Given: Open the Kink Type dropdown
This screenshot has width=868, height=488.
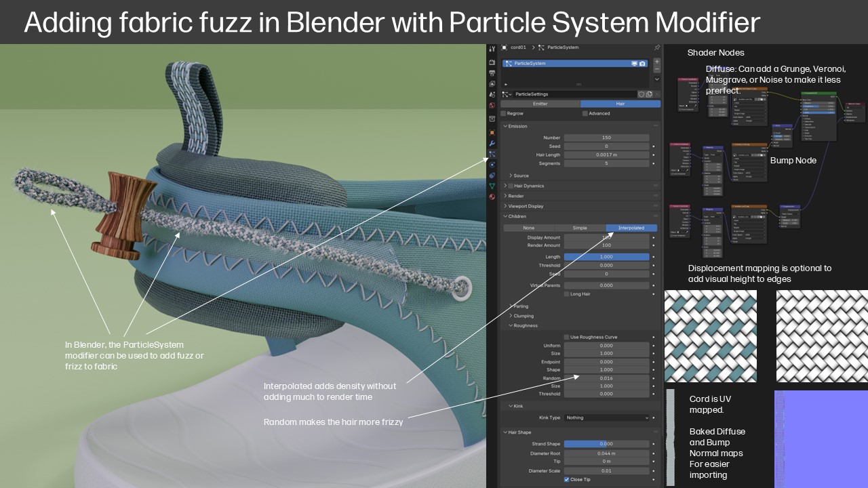Looking at the screenshot, I should pos(606,418).
